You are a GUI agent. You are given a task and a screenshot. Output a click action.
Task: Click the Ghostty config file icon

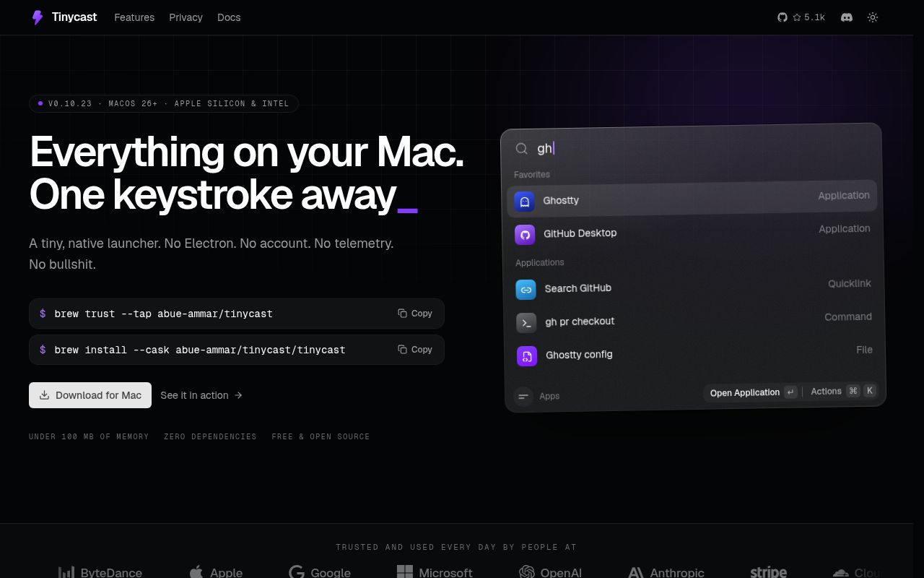pyautogui.click(x=527, y=356)
